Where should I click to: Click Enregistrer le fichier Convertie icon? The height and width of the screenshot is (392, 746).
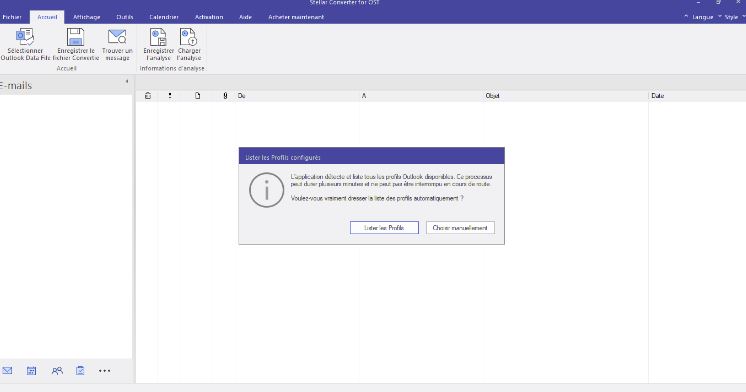click(x=75, y=37)
